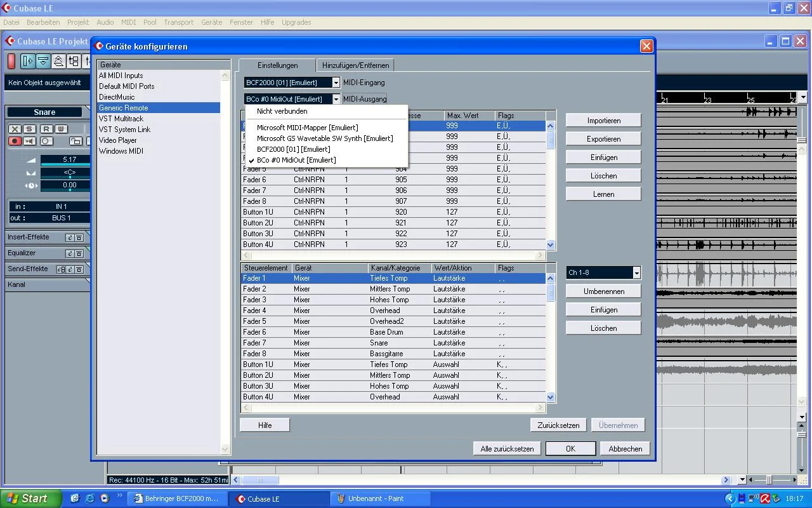Click the Lernen button
Image resolution: width=812 pixels, height=508 pixels.
[603, 194]
